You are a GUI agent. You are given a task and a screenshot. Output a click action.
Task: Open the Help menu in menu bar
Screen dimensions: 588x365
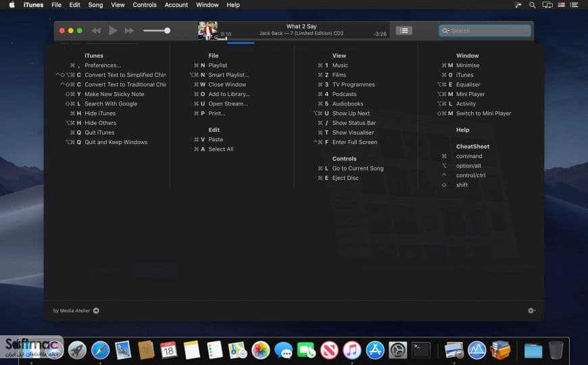point(233,5)
